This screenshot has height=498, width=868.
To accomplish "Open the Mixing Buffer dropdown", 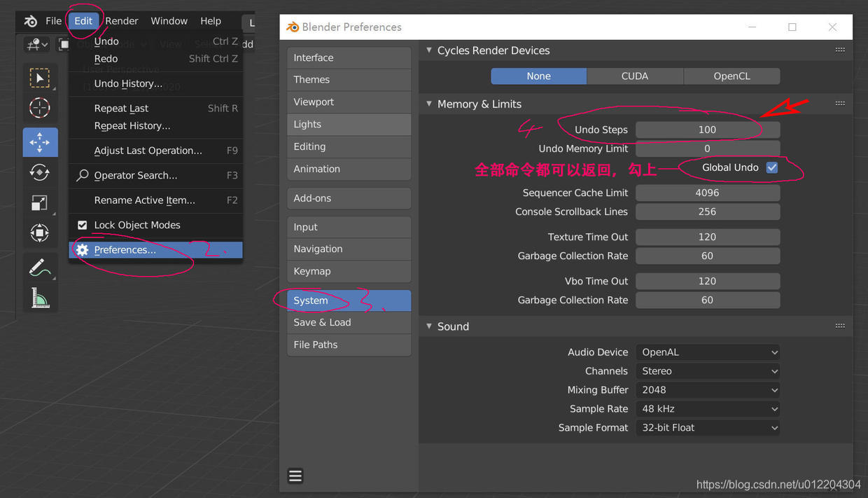I will [x=708, y=390].
